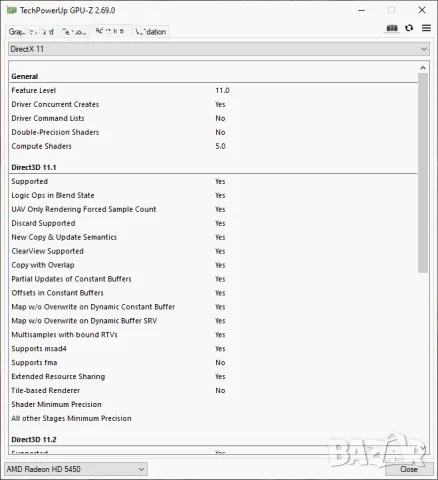Take a screenshot with the camera icon
Viewport: 438px width, 480px height.
click(x=392, y=28)
